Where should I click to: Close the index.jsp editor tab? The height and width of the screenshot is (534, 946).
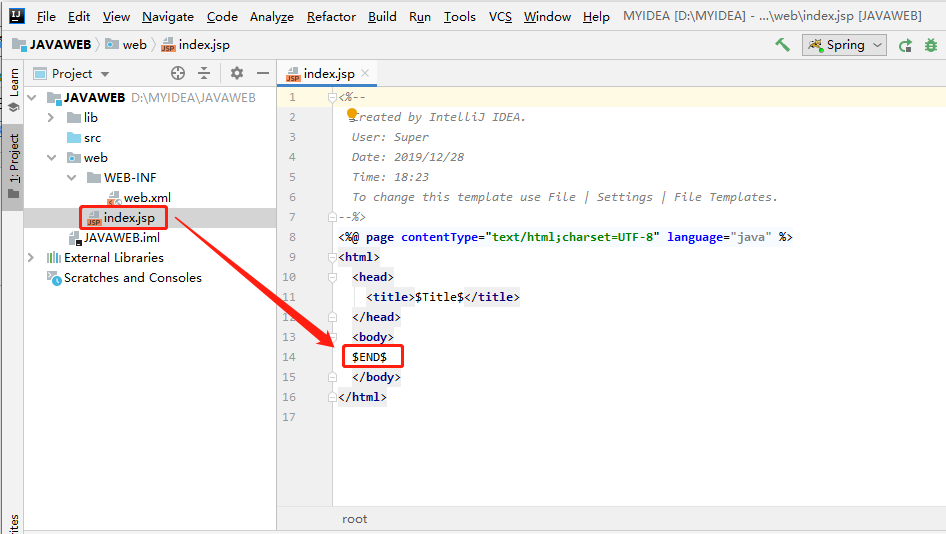tap(365, 73)
